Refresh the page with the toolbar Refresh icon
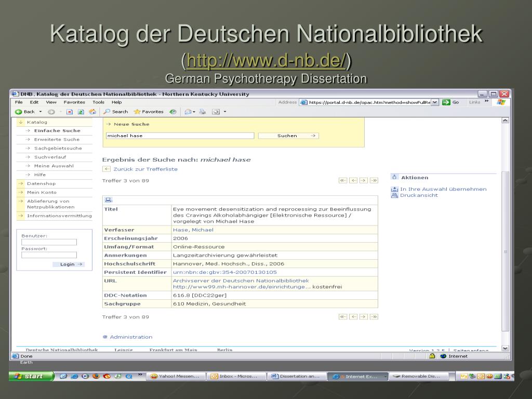The height and width of the screenshot is (399, 532). tap(81, 112)
